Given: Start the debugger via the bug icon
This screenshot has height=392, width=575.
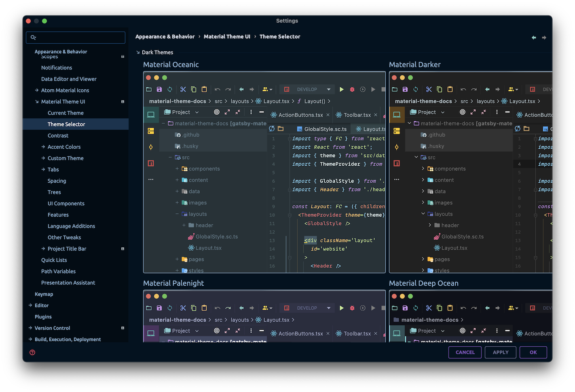Looking at the screenshot, I should pyautogui.click(x=352, y=89).
